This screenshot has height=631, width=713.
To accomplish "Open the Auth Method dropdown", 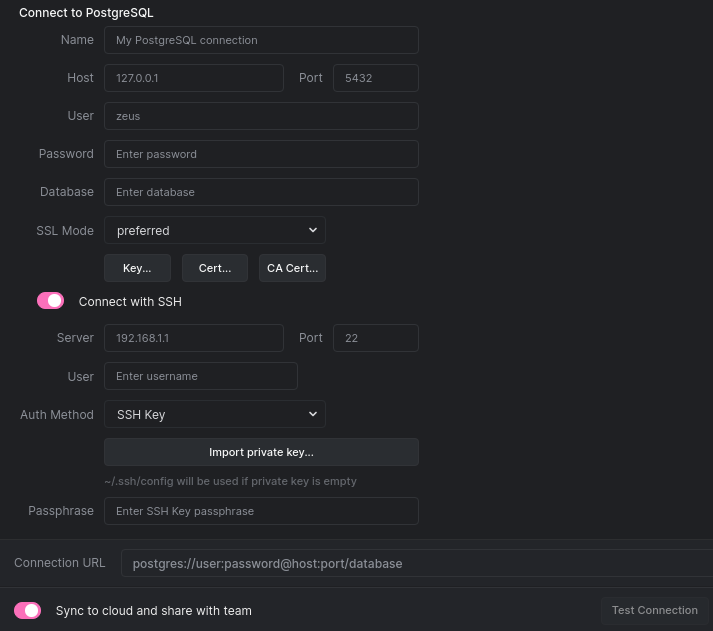I will 215,414.
